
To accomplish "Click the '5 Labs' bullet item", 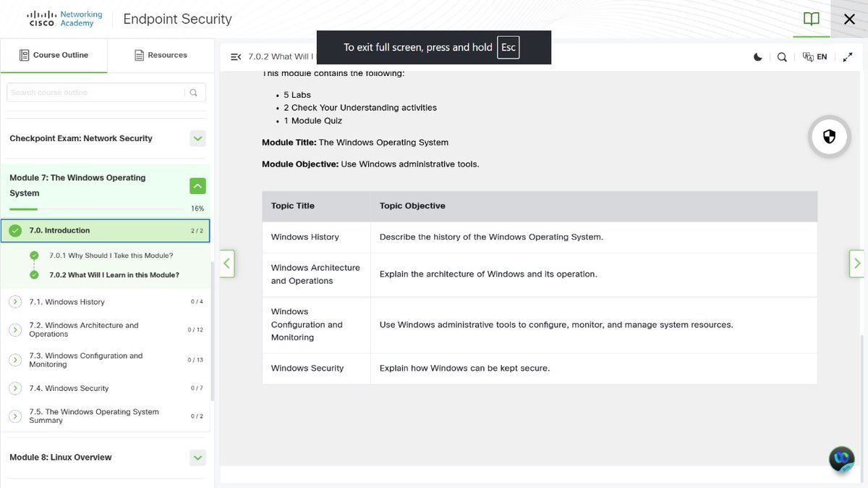I will [297, 95].
